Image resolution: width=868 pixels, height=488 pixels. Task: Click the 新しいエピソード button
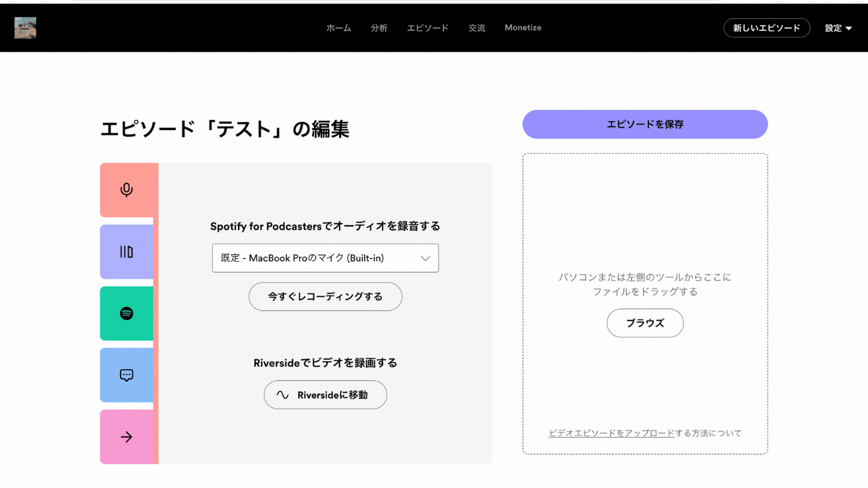click(x=767, y=28)
